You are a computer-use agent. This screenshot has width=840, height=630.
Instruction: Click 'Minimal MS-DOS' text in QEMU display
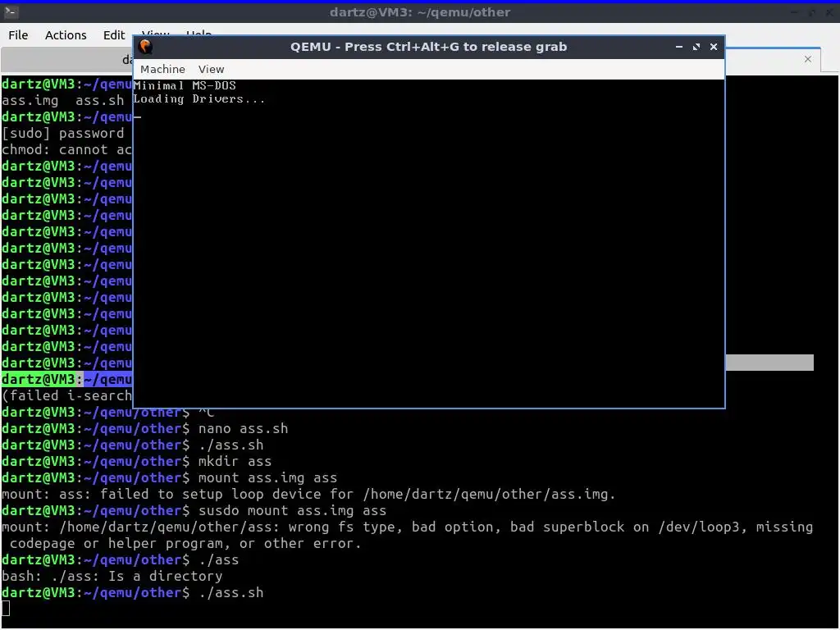coord(185,85)
